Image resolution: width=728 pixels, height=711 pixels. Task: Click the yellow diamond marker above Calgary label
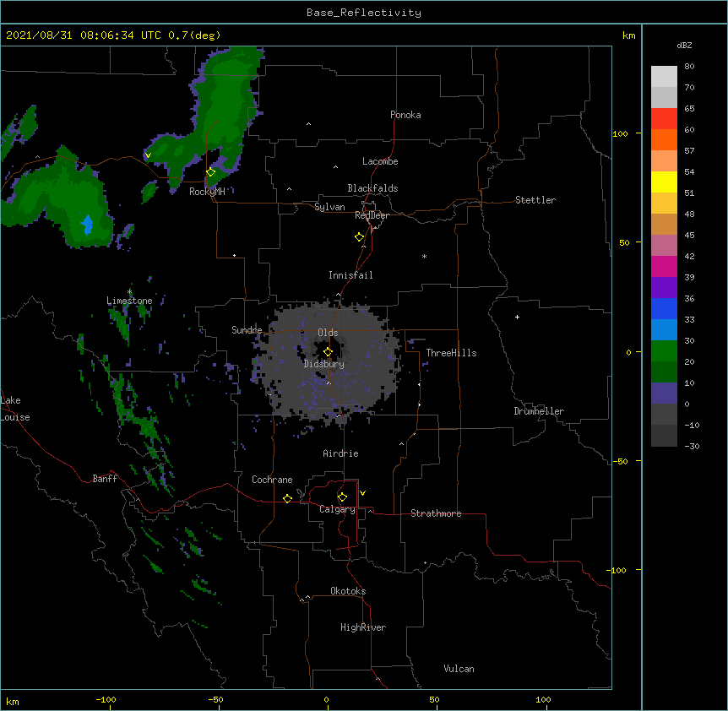342,497
